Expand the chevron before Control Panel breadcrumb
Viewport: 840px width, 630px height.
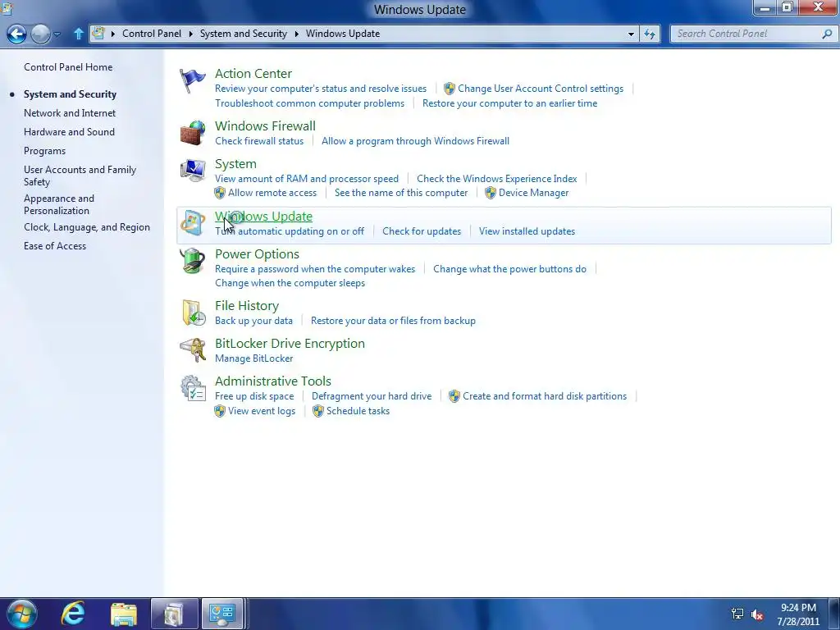click(x=113, y=34)
